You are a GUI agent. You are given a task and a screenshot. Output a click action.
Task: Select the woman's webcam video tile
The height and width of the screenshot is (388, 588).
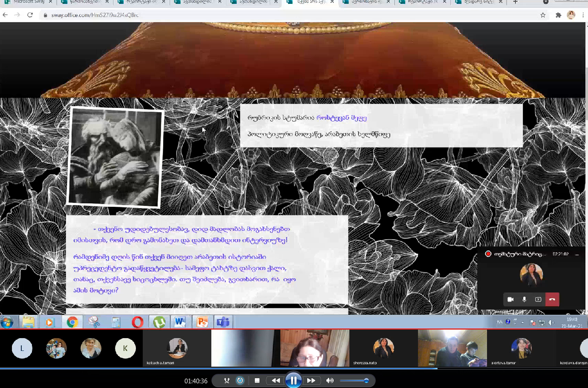coord(315,348)
